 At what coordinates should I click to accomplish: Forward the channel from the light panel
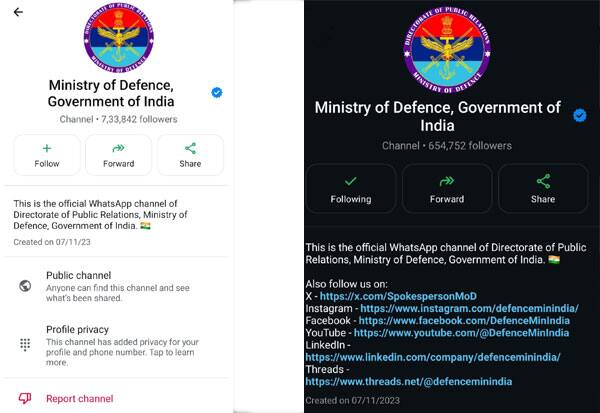[119, 155]
